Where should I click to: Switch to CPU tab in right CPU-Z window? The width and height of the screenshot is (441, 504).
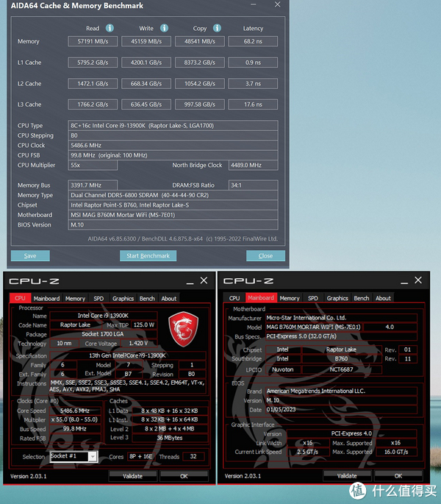coord(234,298)
